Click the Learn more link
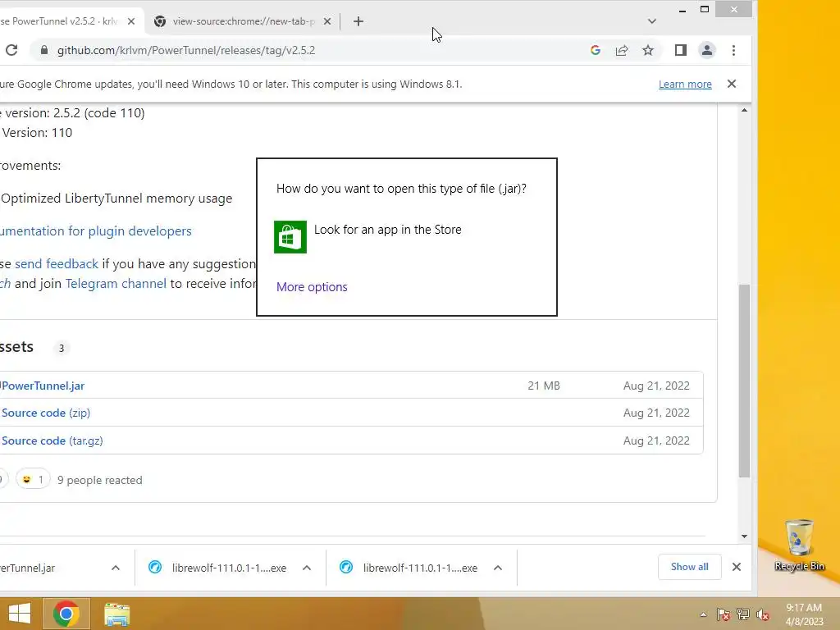840x630 pixels. 685,84
